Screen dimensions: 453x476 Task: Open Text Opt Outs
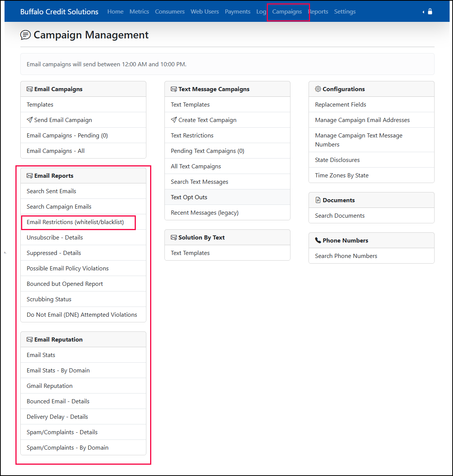pyautogui.click(x=227, y=197)
